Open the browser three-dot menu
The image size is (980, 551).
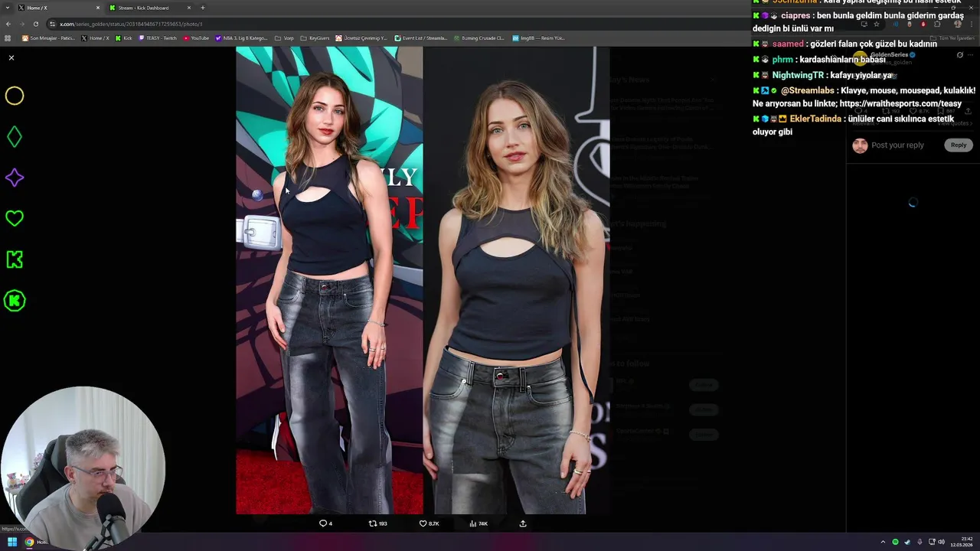[x=971, y=24]
